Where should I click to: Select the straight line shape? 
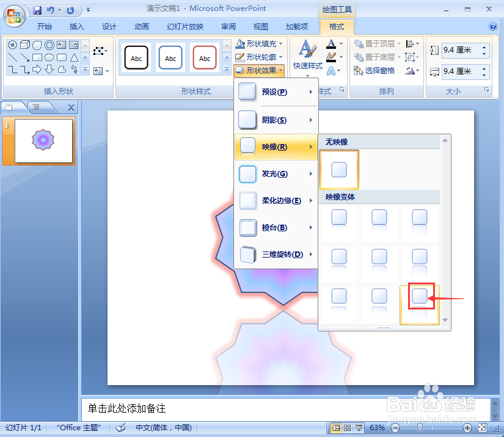pyautogui.click(x=12, y=57)
